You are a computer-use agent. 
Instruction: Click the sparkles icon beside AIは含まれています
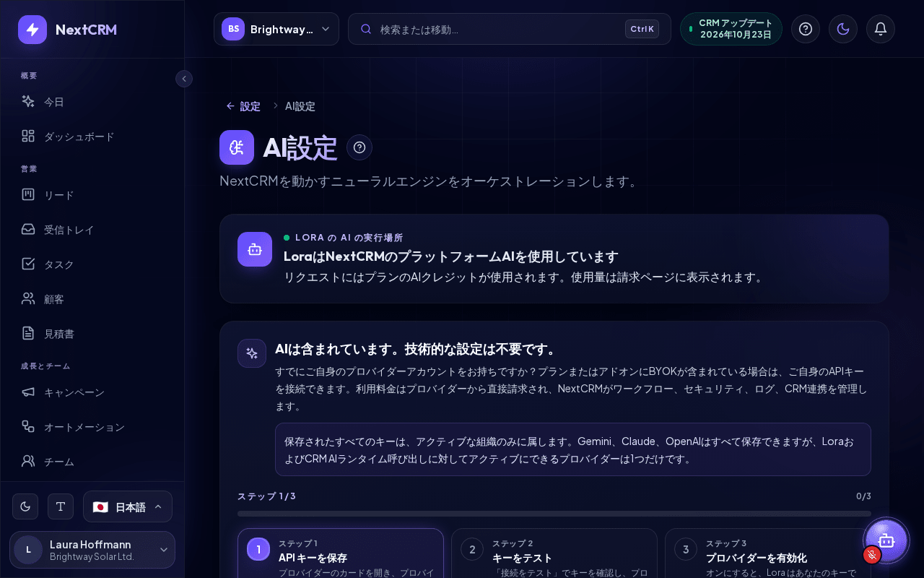(x=252, y=353)
